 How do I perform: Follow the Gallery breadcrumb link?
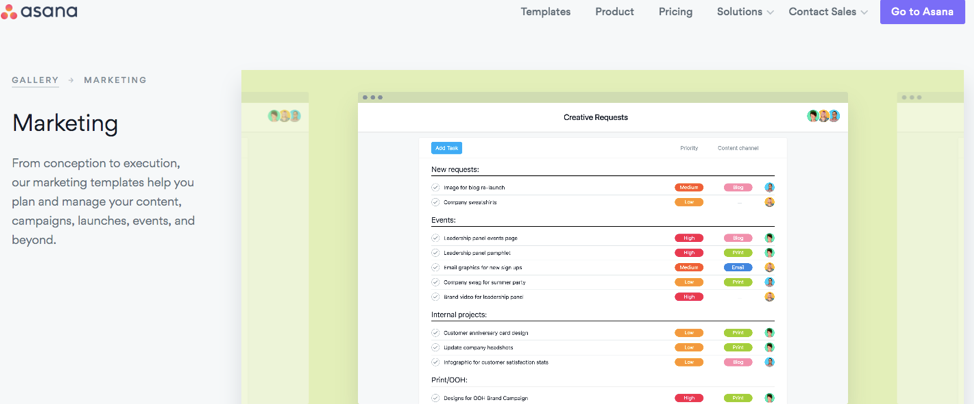click(35, 80)
